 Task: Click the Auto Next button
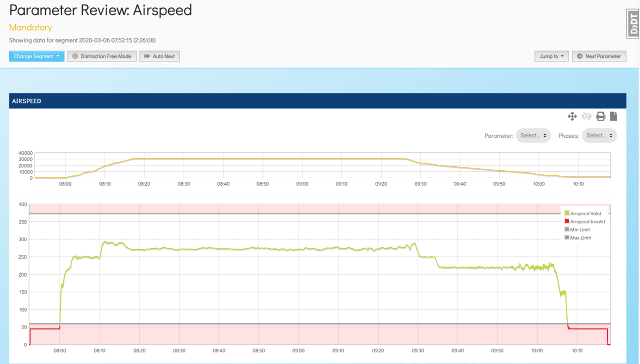pyautogui.click(x=159, y=56)
